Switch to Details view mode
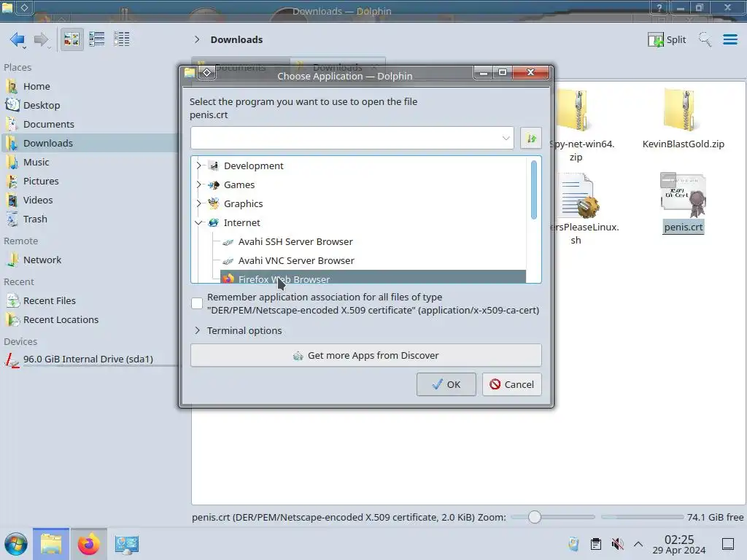 tap(122, 39)
